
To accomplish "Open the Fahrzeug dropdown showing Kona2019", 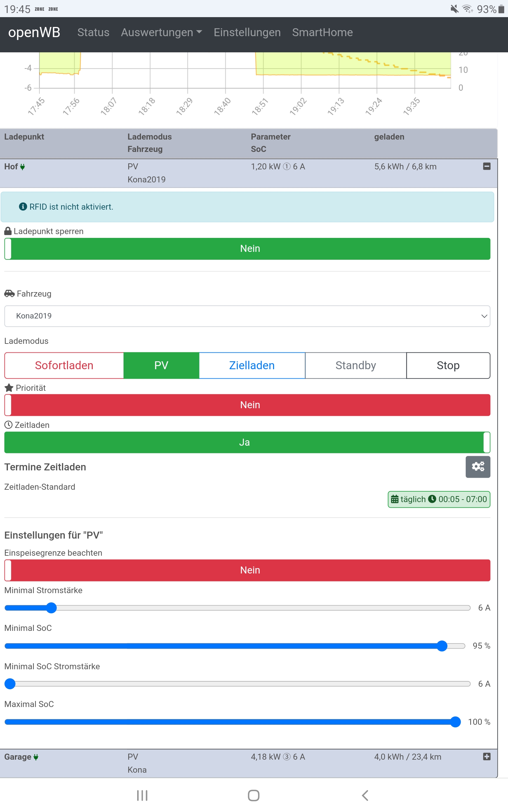I will (x=247, y=316).
